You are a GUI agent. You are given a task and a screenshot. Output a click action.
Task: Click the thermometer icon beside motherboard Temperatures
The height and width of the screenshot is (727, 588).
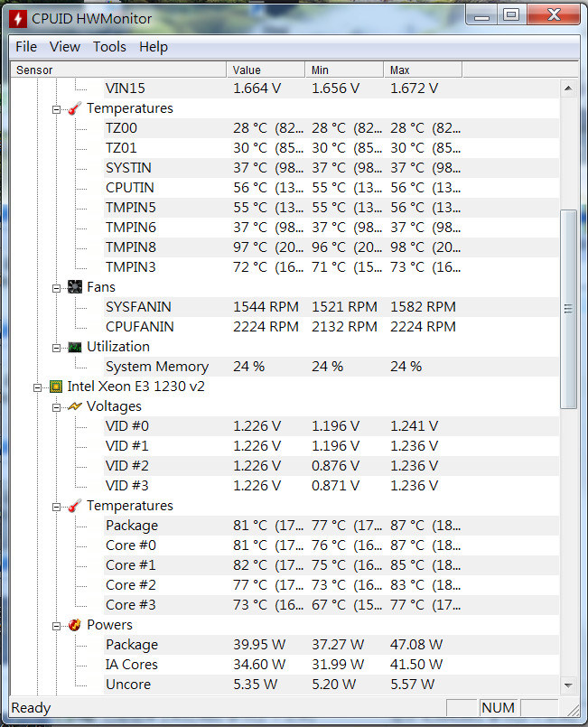click(x=74, y=108)
